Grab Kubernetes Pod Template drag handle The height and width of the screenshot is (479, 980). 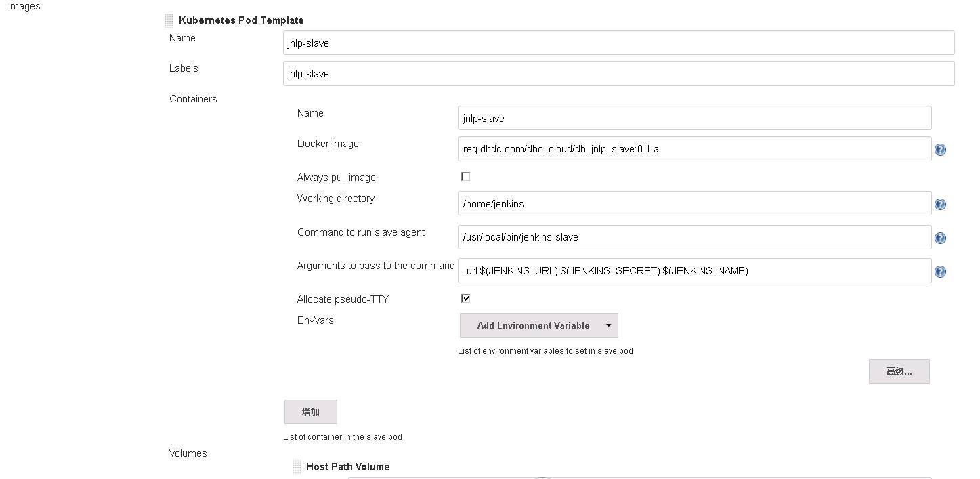(169, 21)
